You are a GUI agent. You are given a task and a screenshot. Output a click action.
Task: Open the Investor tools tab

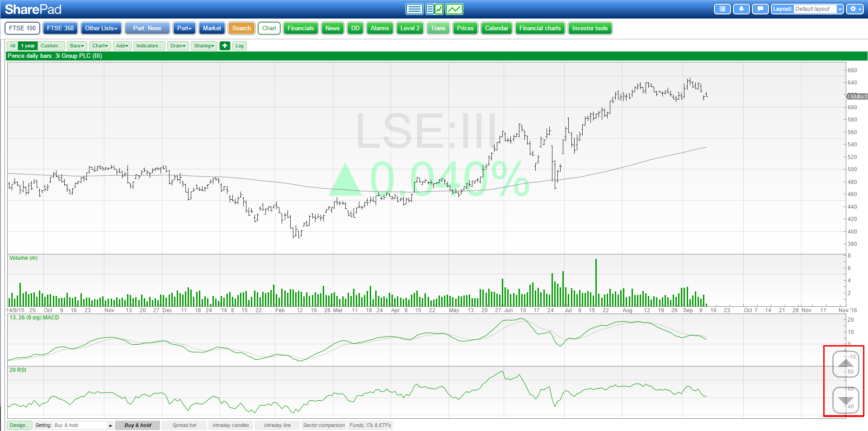coord(590,28)
